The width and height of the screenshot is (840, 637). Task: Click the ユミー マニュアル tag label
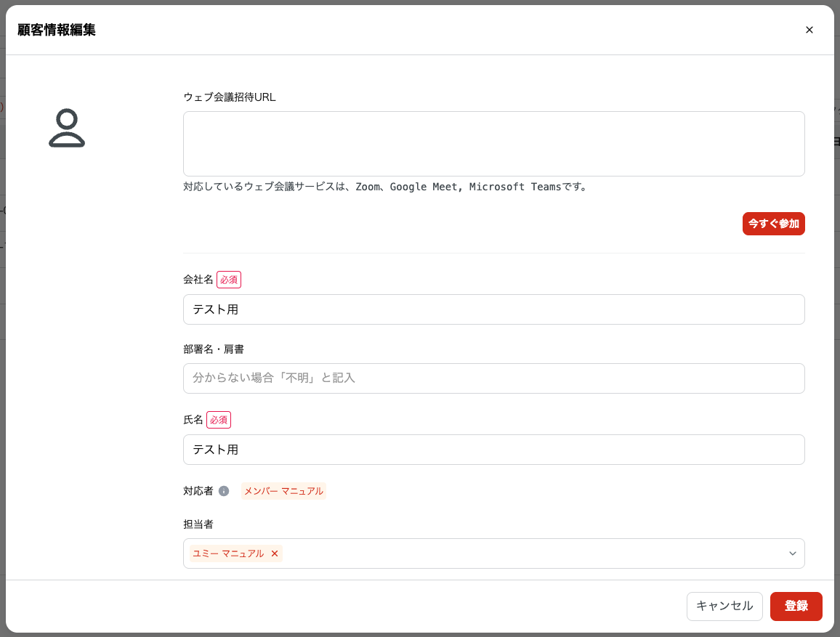(228, 553)
